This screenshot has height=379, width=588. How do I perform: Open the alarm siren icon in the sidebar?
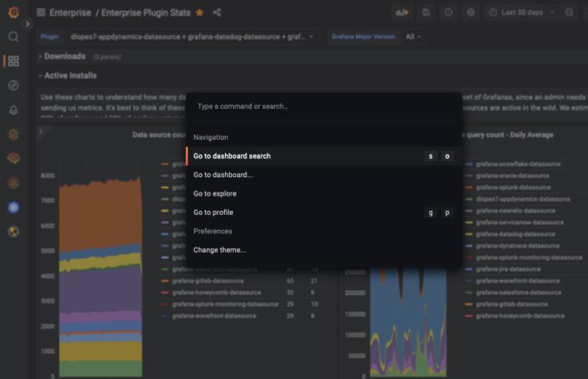[14, 134]
